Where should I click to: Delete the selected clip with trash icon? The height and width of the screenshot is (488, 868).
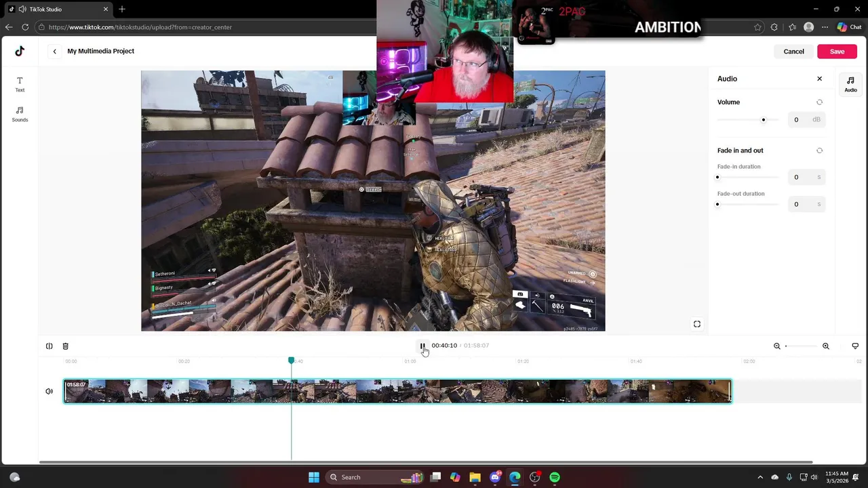pyautogui.click(x=66, y=346)
